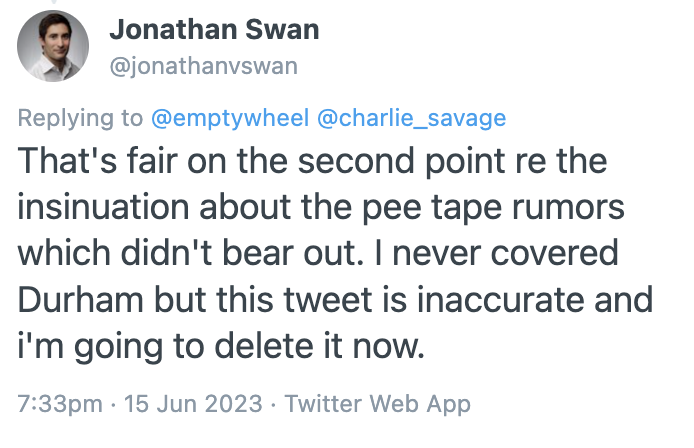Click the 7:33pm timestamp
Viewport: 694px width, 448px height.
pyautogui.click(x=58, y=405)
